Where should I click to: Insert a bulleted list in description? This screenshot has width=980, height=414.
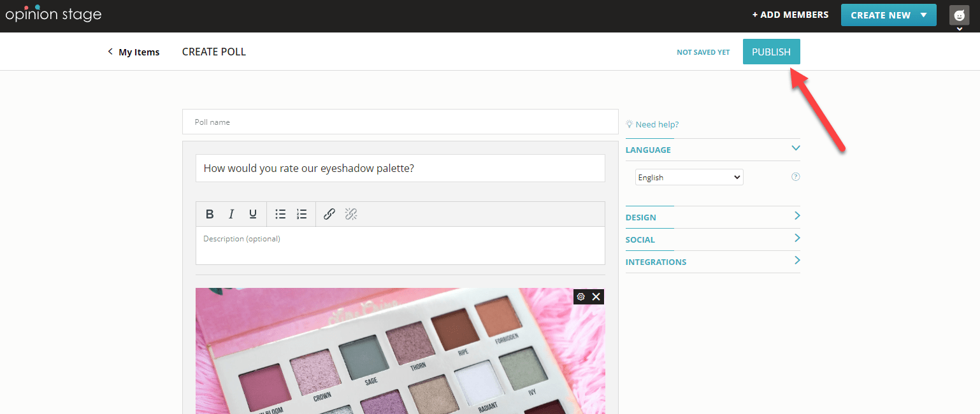pos(280,214)
